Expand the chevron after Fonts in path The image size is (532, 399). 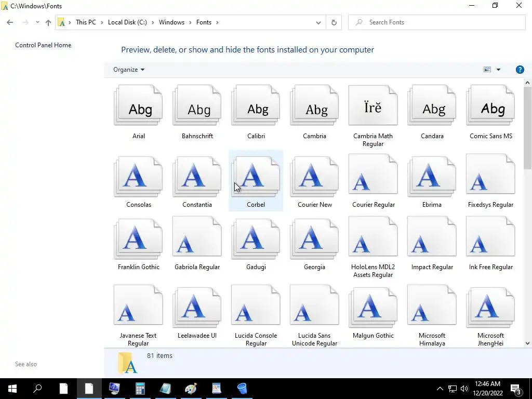[217, 22]
